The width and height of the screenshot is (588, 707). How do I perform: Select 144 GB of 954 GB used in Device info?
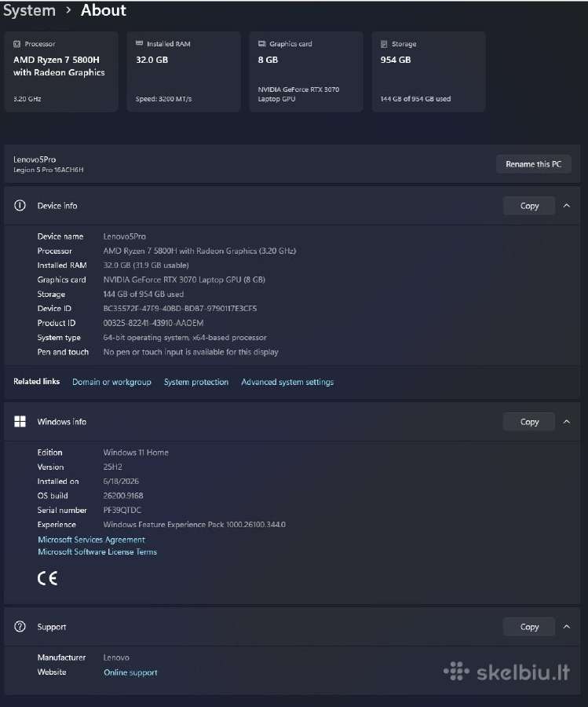144,294
